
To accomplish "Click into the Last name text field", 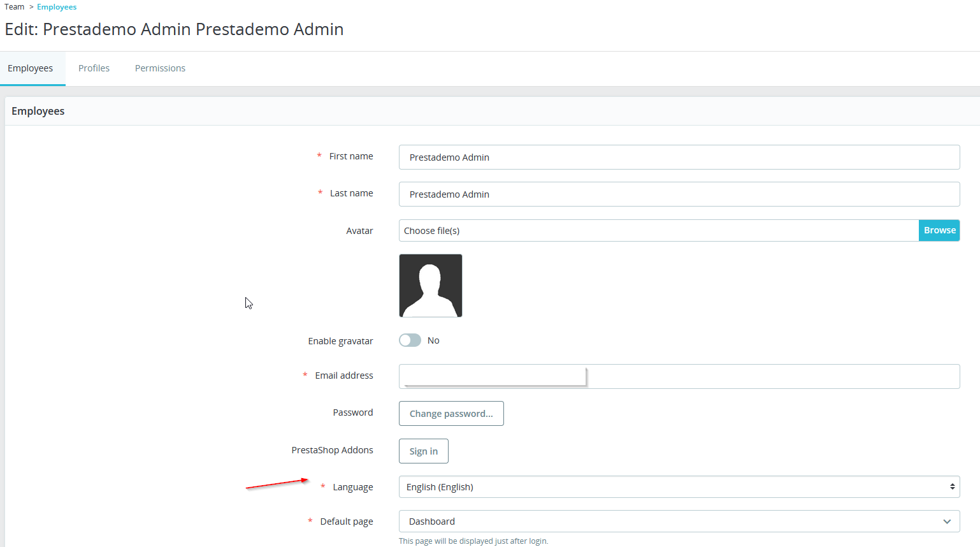I will [x=679, y=194].
